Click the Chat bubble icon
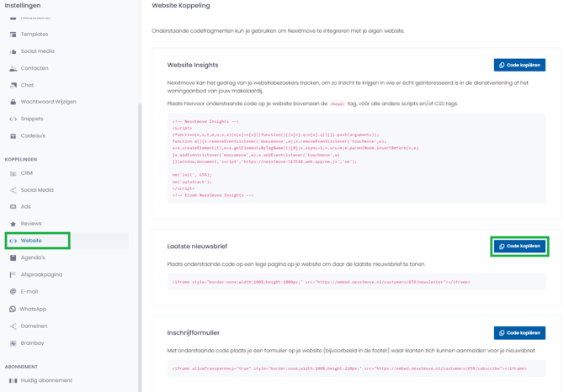Viewport: 564px width, 392px height. tap(13, 85)
